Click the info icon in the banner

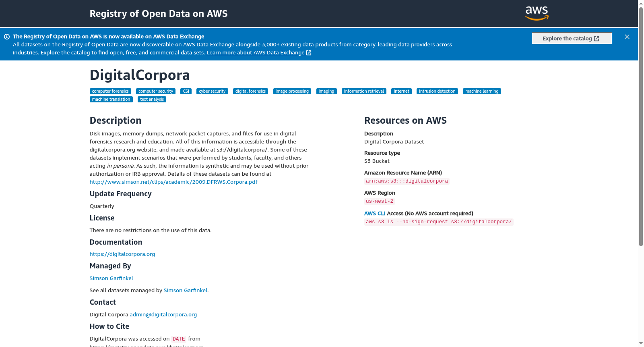tap(7, 37)
